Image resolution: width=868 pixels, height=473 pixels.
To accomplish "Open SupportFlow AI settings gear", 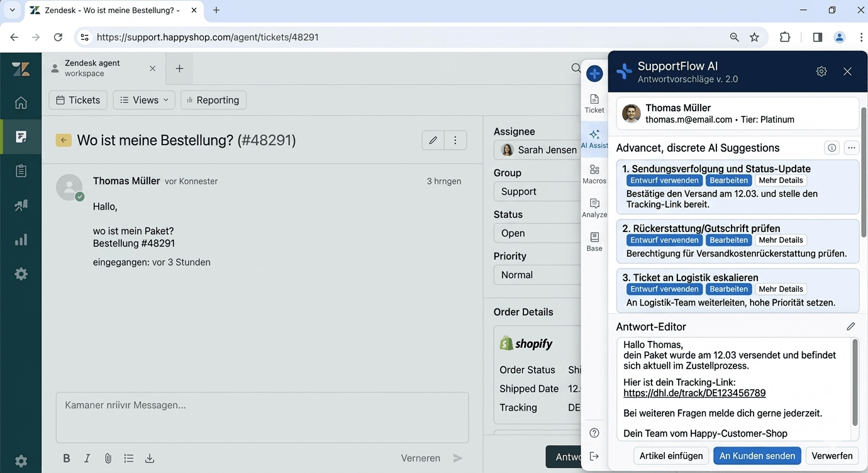I will (821, 72).
